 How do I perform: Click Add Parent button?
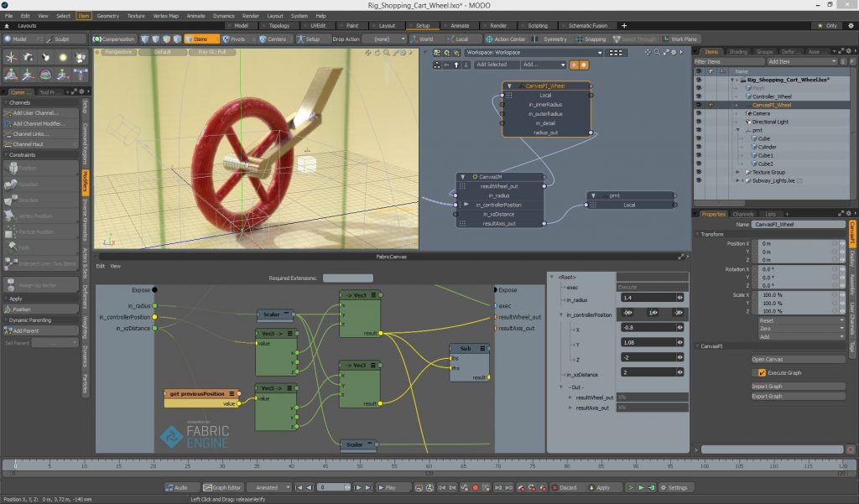click(x=41, y=331)
